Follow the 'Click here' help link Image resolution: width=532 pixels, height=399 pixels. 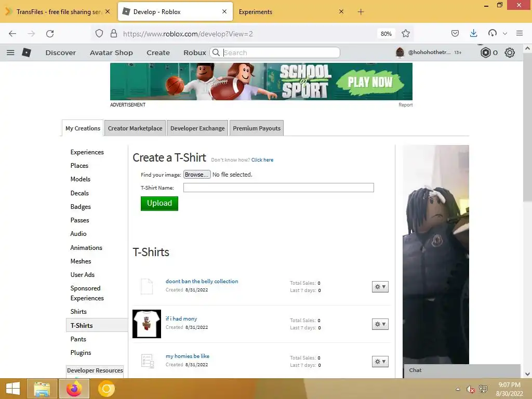coord(262,160)
